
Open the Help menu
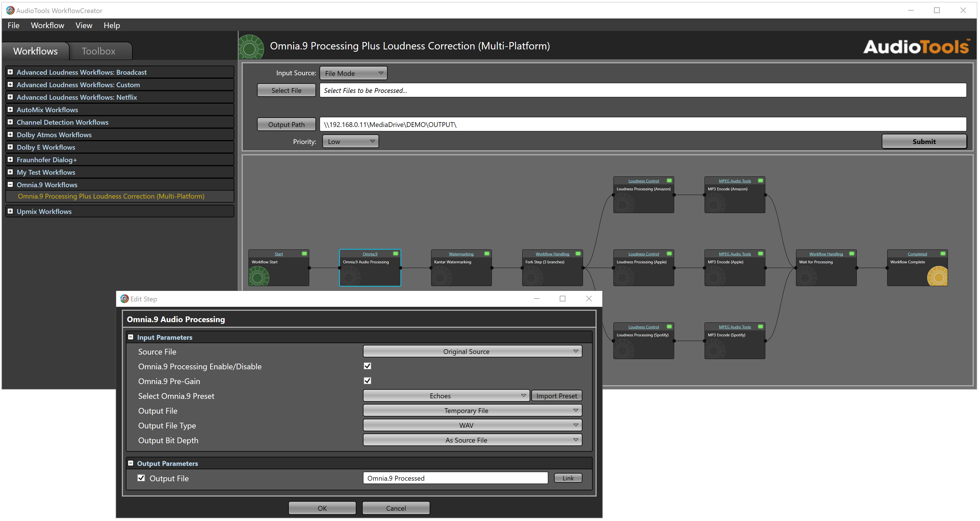pyautogui.click(x=112, y=25)
